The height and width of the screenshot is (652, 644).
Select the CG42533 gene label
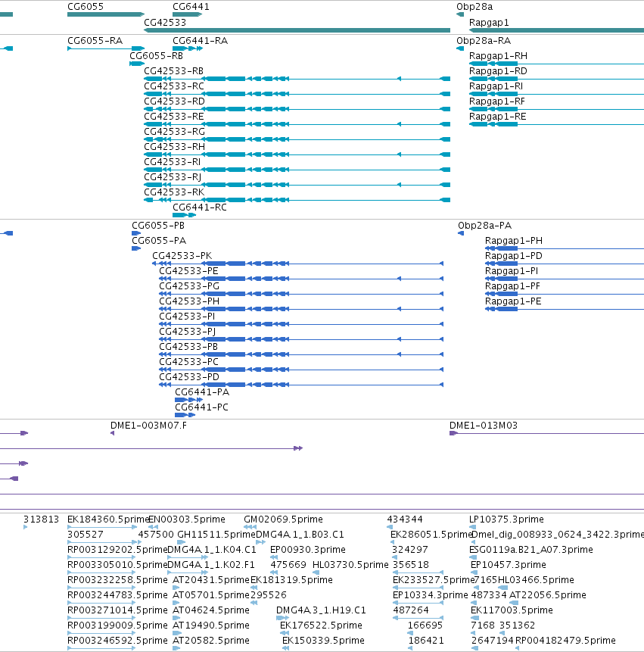point(165,23)
